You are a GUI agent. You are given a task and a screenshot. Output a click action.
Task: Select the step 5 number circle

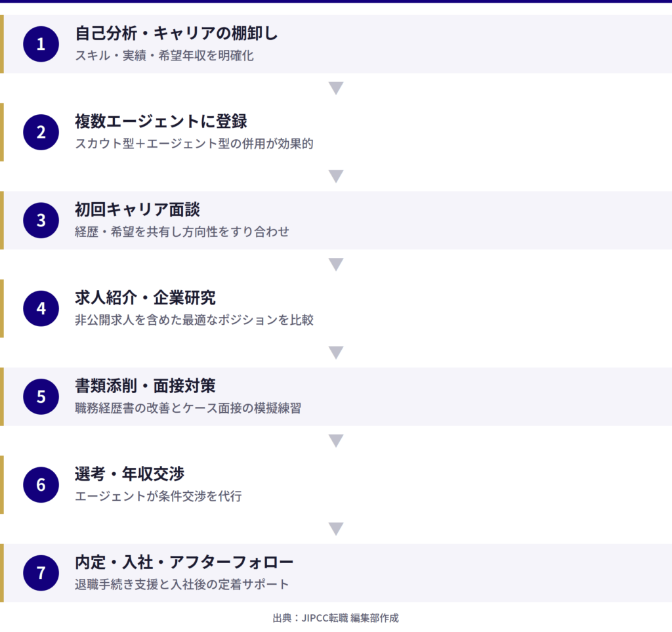click(41, 397)
